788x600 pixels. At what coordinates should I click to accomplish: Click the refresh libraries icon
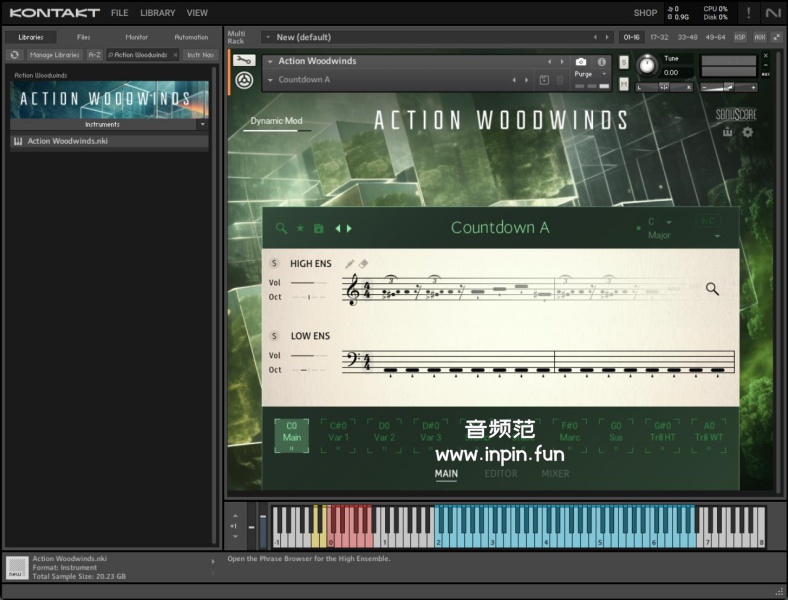pos(15,55)
